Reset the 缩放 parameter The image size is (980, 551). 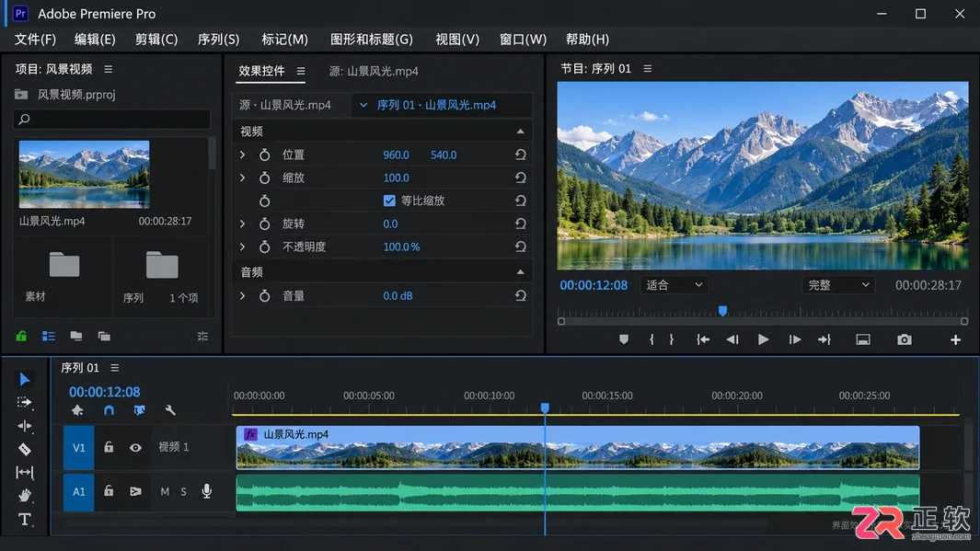click(520, 178)
